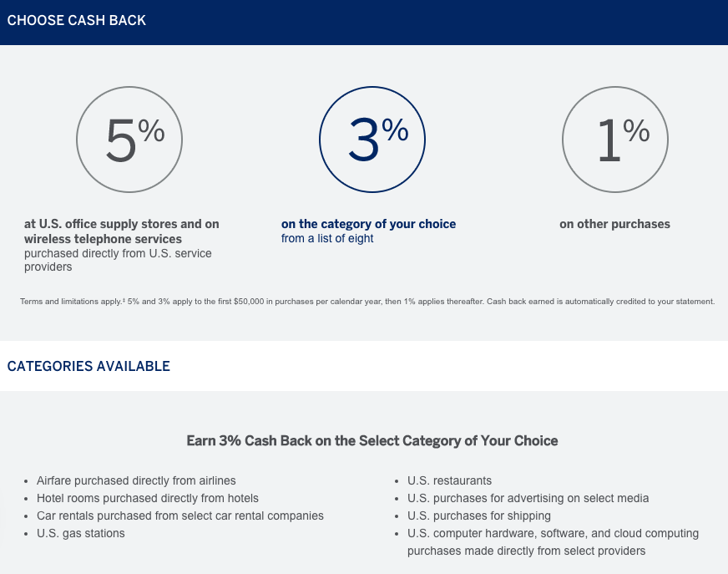The image size is (728, 574).
Task: Select U.S. purchases for shipping category
Action: point(479,516)
